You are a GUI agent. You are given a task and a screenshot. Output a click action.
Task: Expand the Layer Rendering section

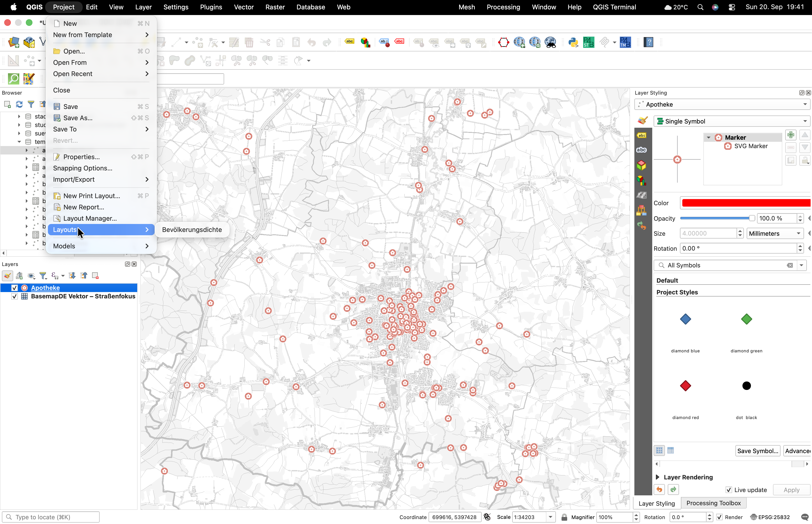pyautogui.click(x=657, y=477)
